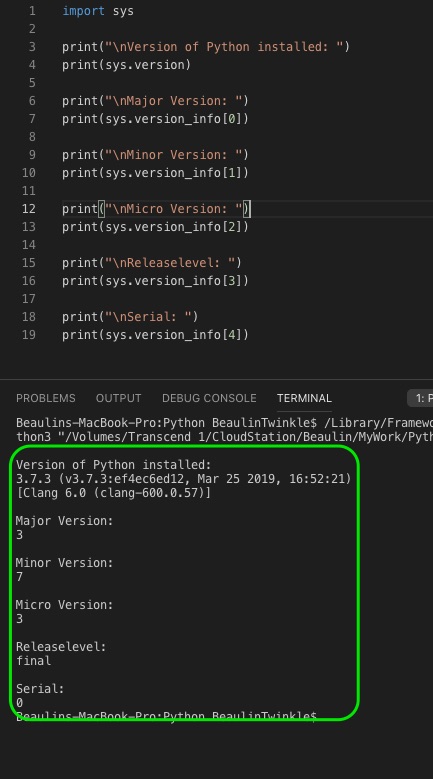Click the '3.7.3 (v3.7.3:ef4ec6ed12' output line
Viewport: 433px width, 779px height.
pyautogui.click(x=184, y=478)
